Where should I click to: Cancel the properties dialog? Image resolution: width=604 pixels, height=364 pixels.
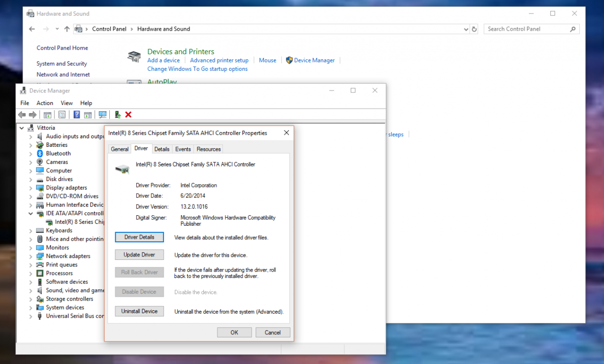273,332
